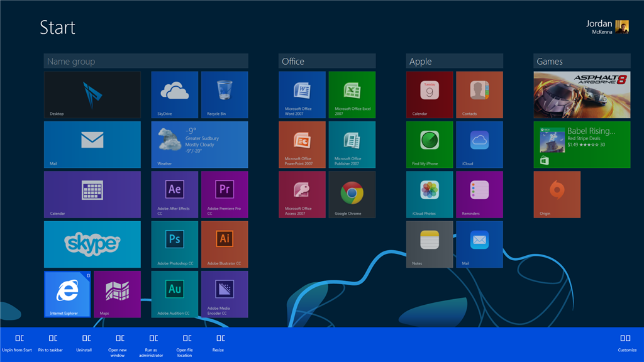Open the Asphalt 8 Airborne game tile
The height and width of the screenshot is (362, 644).
(x=582, y=95)
